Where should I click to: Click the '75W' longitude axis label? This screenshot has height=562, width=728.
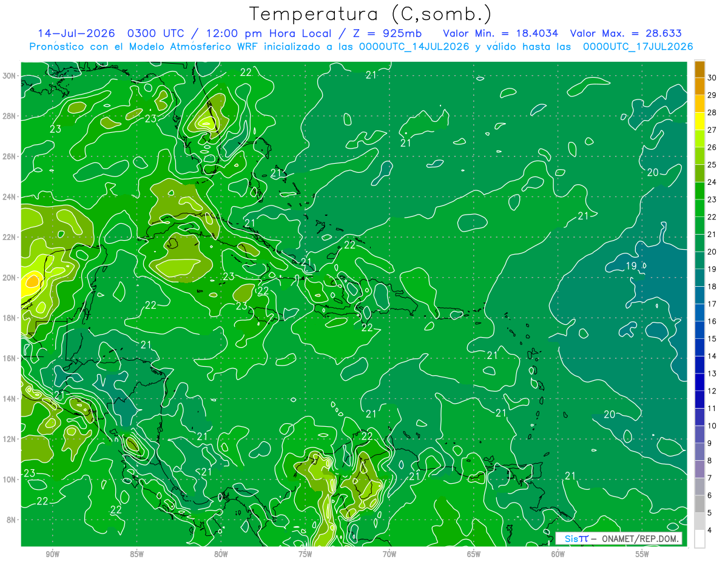pos(305,554)
